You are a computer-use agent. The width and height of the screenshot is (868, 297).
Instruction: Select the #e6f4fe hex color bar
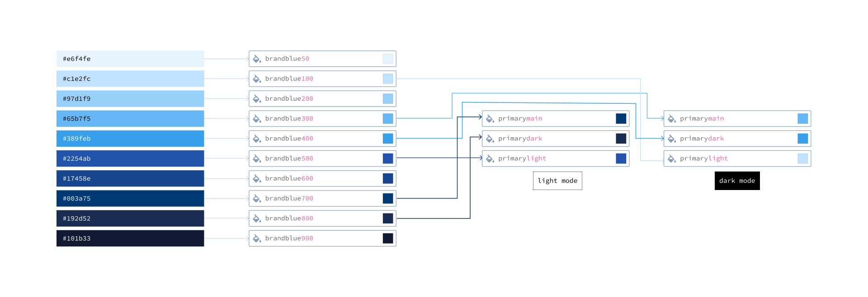tap(130, 59)
